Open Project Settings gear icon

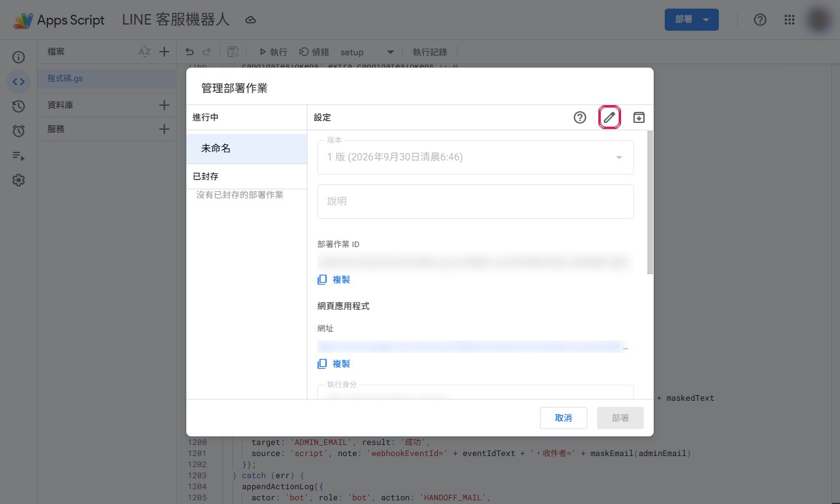(18, 180)
